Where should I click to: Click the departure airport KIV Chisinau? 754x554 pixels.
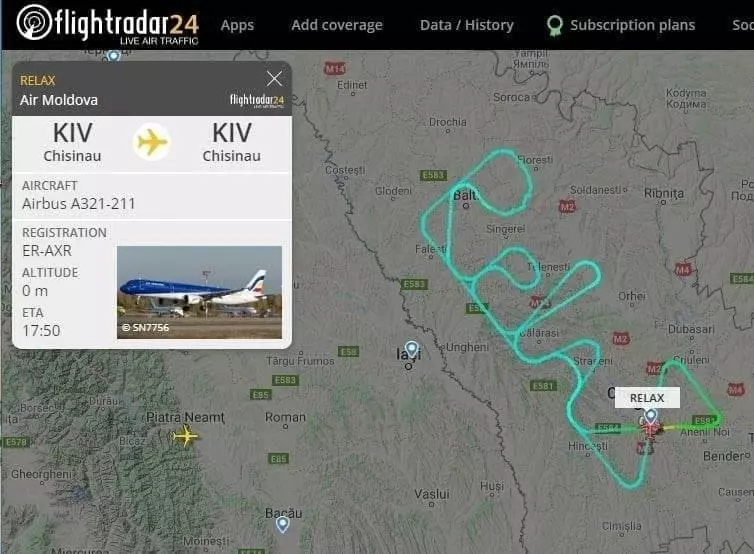click(x=72, y=142)
